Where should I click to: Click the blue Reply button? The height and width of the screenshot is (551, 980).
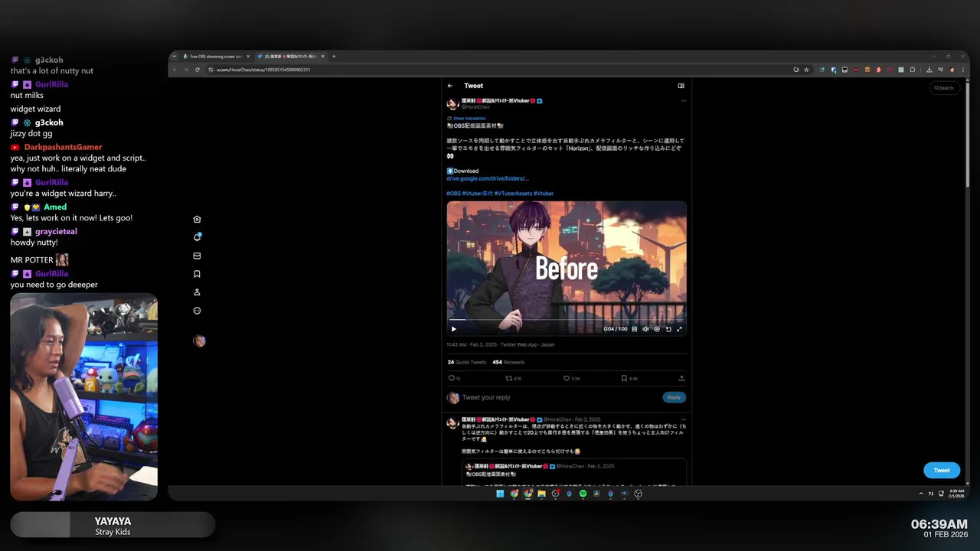click(x=674, y=397)
